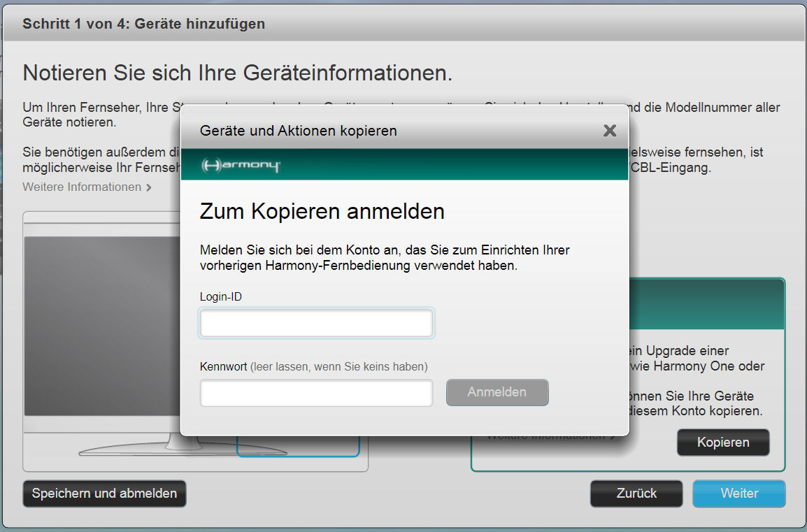
Task: Click into the Login-ID text field
Action: 316,324
